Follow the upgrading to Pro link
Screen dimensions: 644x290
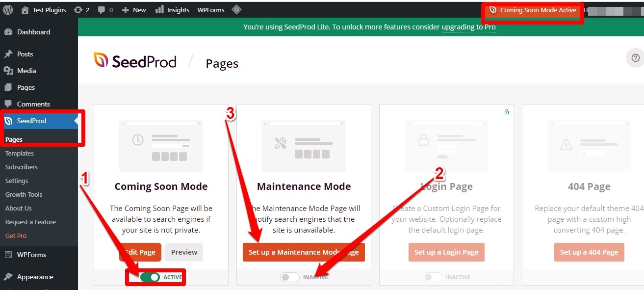(x=468, y=27)
